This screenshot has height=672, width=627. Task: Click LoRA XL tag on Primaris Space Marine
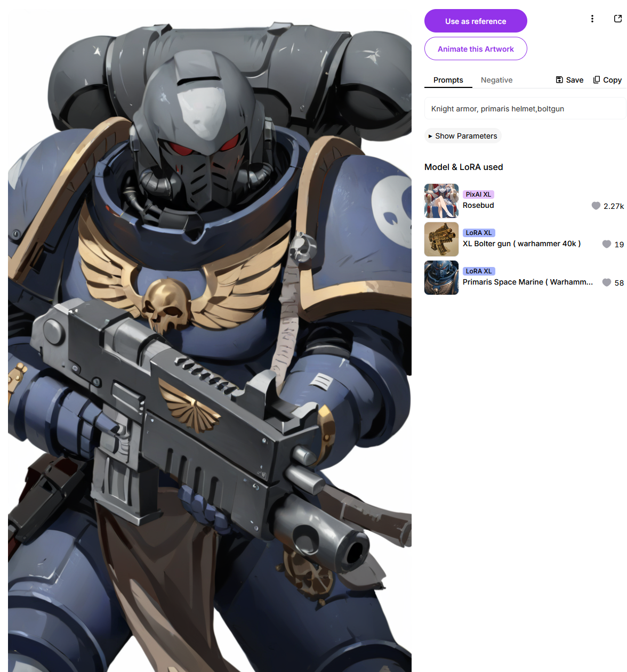click(x=479, y=271)
